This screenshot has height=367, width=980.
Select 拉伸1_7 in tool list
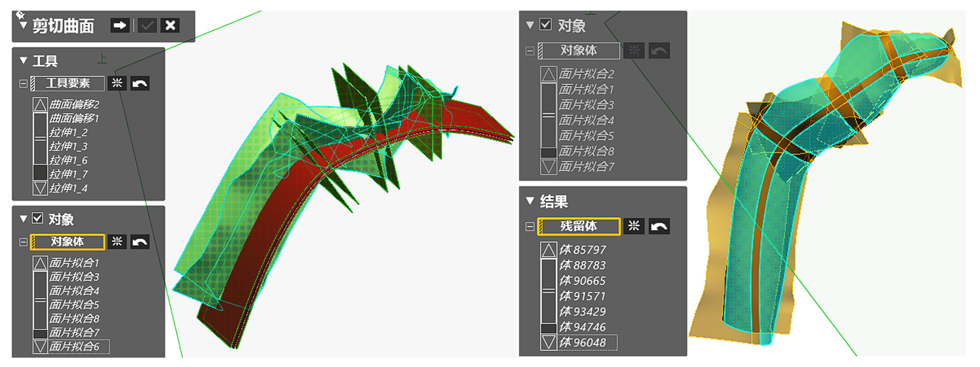[x=68, y=174]
